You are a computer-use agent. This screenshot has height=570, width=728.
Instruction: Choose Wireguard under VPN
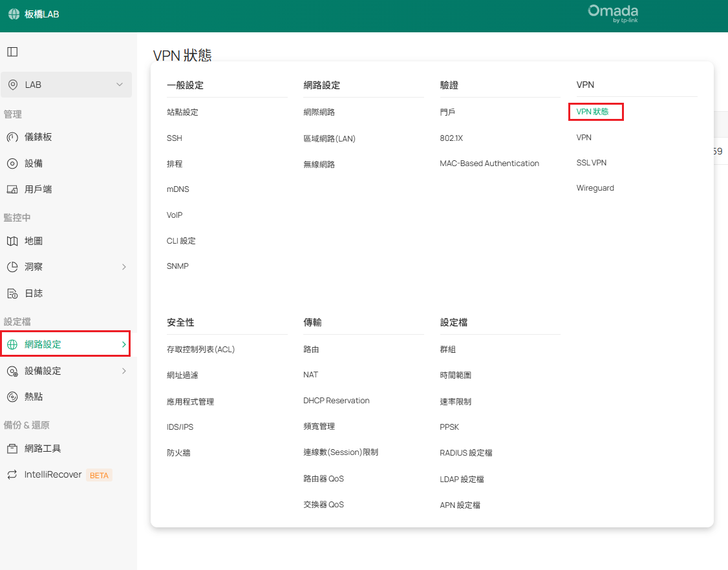(x=595, y=188)
